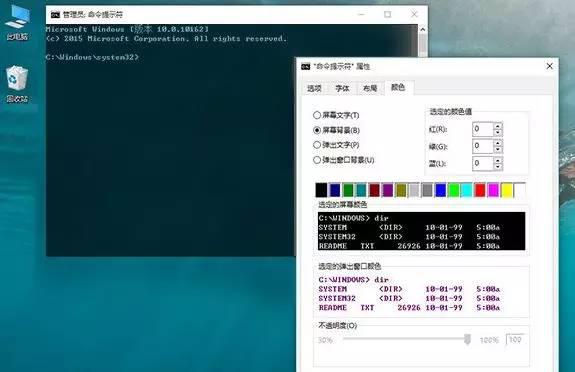Click Command Prompt window title icon
The height and width of the screenshot is (372, 575).
tap(55, 15)
